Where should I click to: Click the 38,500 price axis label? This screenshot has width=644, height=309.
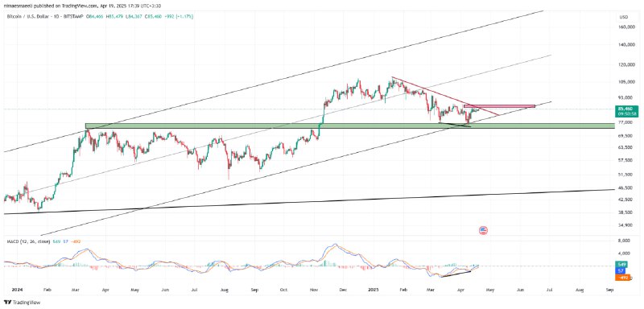625,212
